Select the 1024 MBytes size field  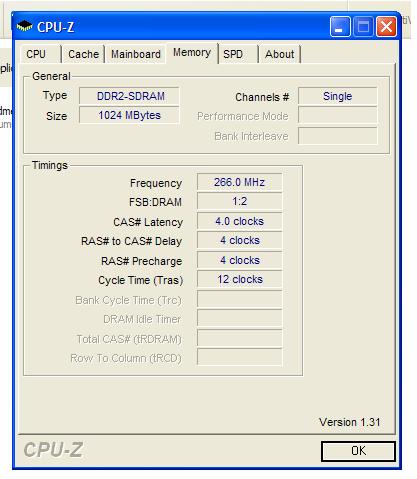(x=129, y=115)
